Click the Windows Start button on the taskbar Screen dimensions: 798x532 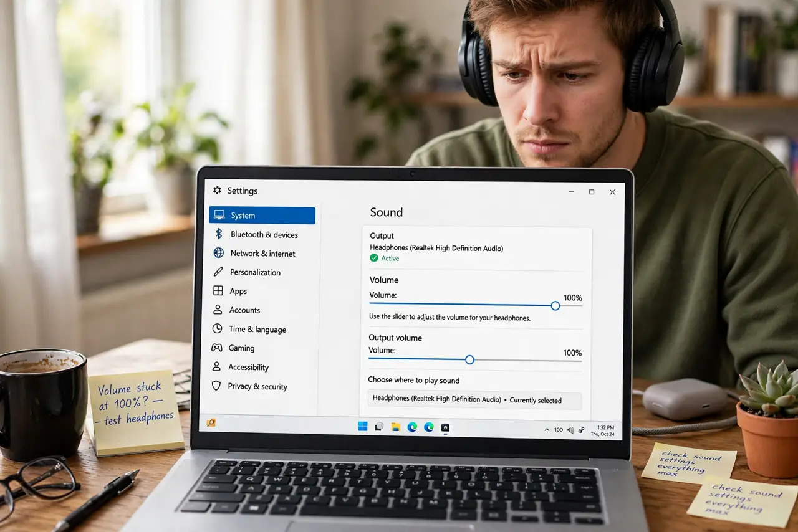click(x=363, y=427)
